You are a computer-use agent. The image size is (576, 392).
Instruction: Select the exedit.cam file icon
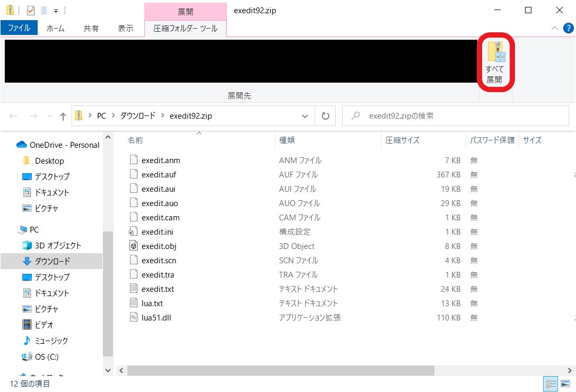pos(134,217)
